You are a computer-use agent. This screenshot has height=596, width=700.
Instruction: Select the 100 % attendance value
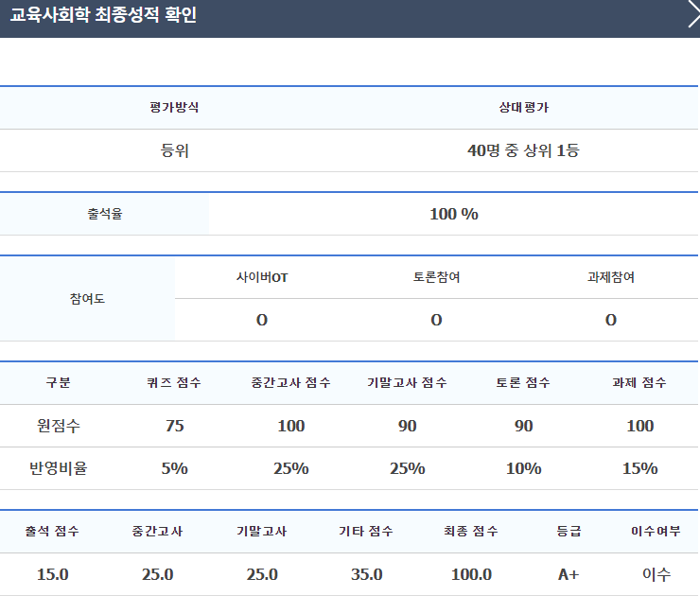pyautogui.click(x=453, y=214)
